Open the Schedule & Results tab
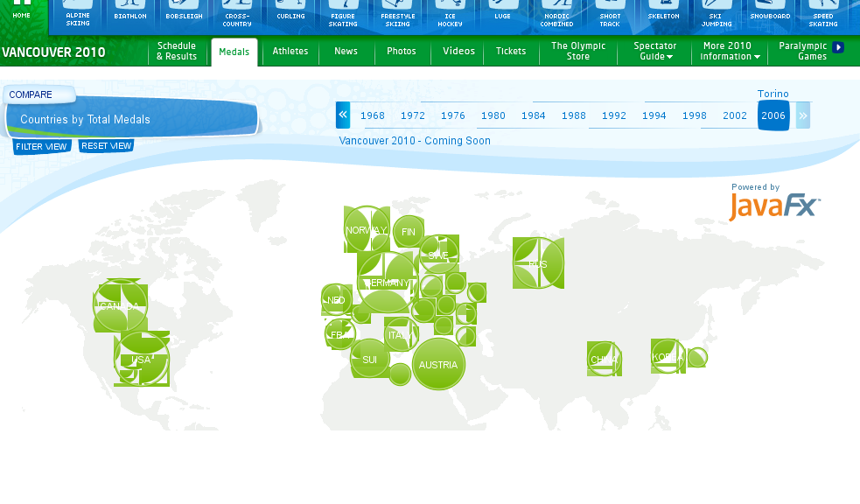 [x=177, y=52]
